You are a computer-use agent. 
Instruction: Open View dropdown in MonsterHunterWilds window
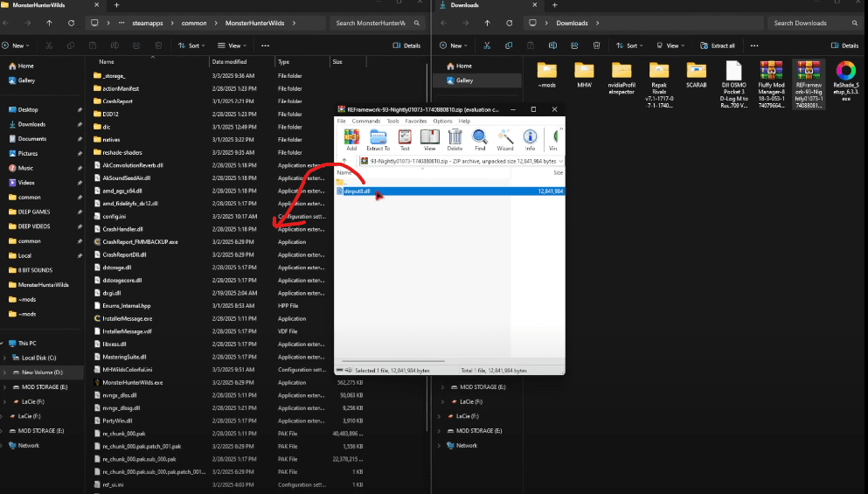[x=232, y=45]
